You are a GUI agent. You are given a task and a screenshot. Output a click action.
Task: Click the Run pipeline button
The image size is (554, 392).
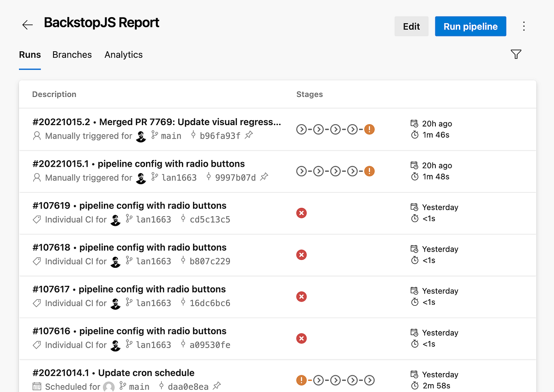click(470, 26)
